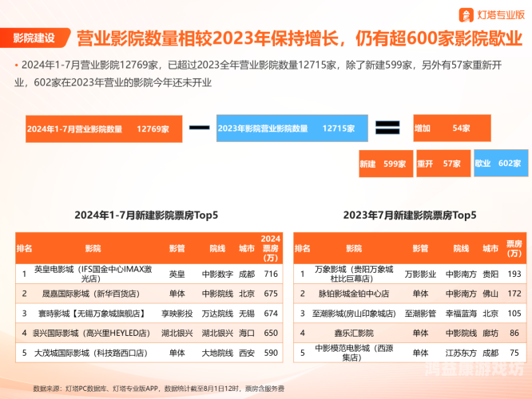Click the 增加 54家 result box
The height and width of the screenshot is (399, 532).
click(x=452, y=128)
